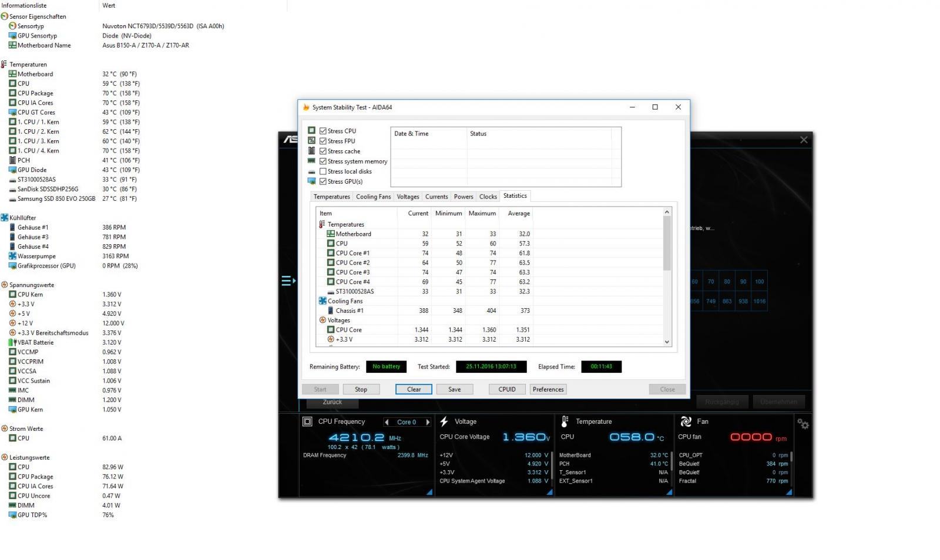Close the ASUS window with X
The width and height of the screenshot is (940, 560).
[x=804, y=140]
